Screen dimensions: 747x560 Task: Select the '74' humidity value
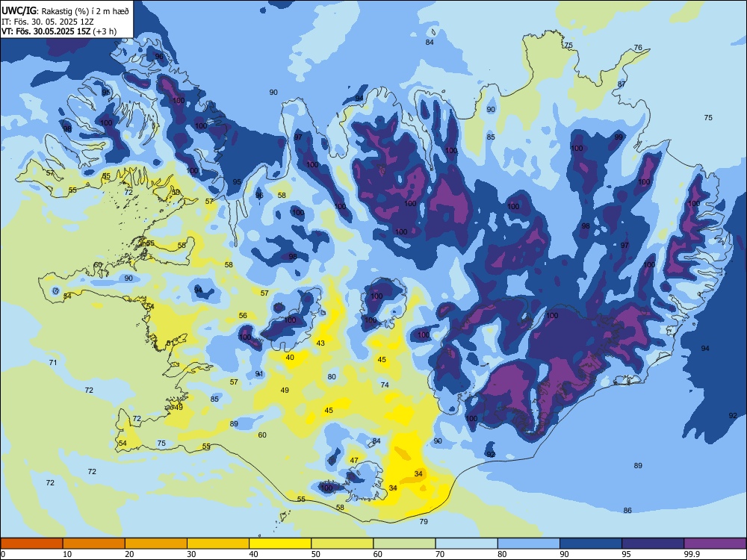[385, 385]
